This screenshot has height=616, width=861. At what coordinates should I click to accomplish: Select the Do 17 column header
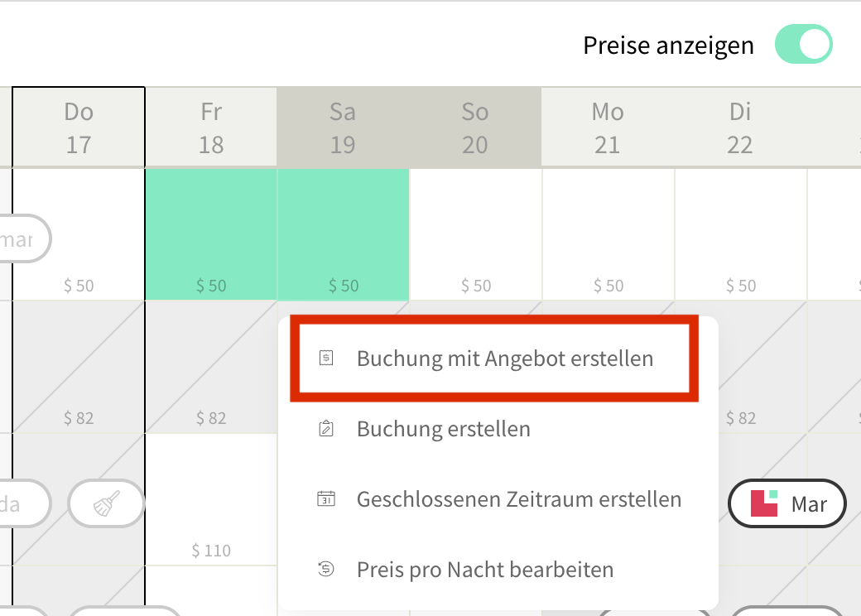tap(79, 128)
